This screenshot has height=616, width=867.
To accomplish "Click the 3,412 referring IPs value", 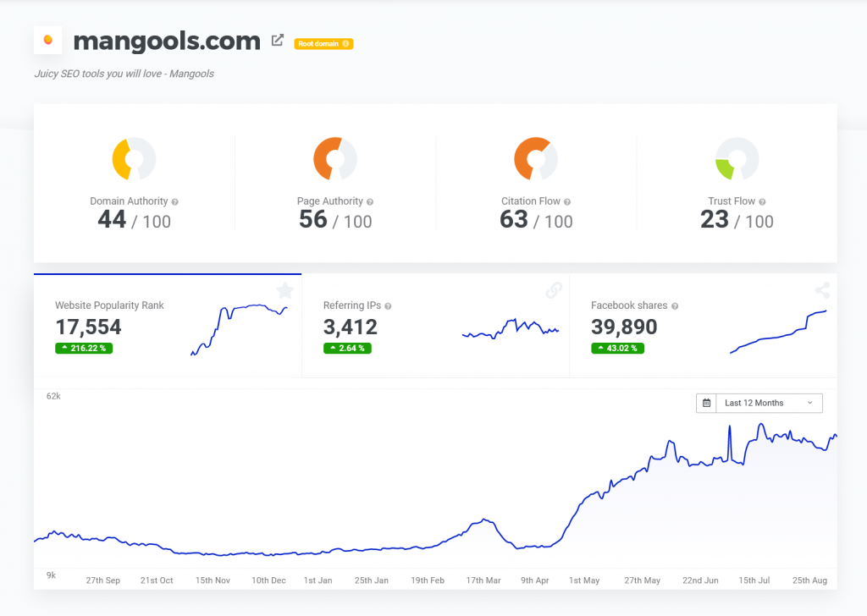I will pos(350,327).
